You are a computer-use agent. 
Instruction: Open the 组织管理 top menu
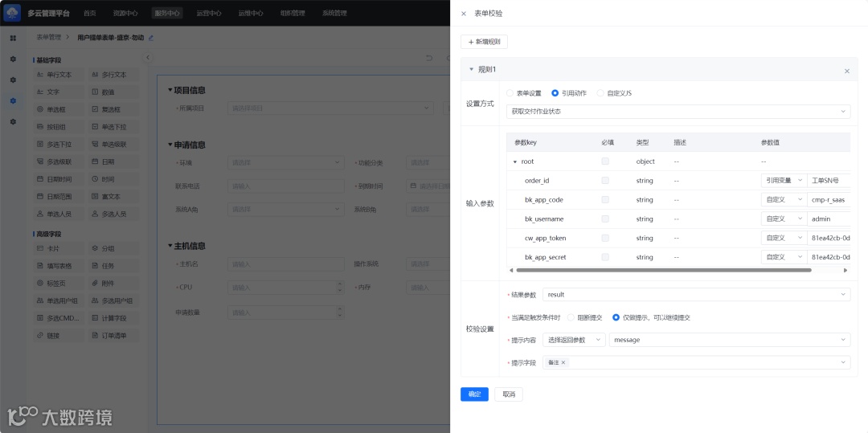point(293,14)
